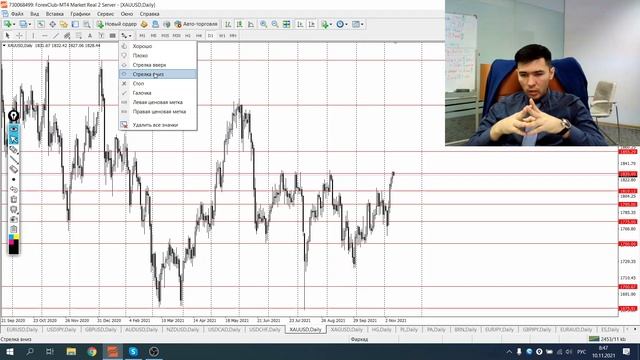Open the Strategy Tester icon
640x360 pixels.
click(87, 24)
